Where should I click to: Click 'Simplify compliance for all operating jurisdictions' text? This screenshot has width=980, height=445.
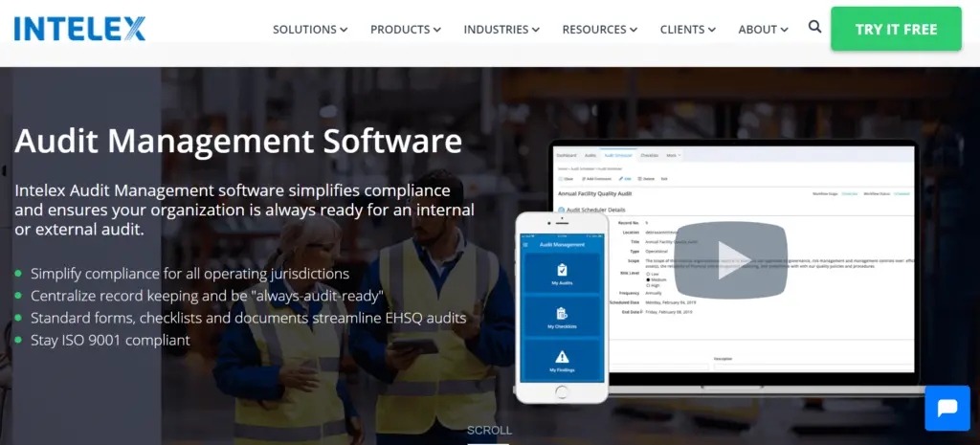(190, 274)
